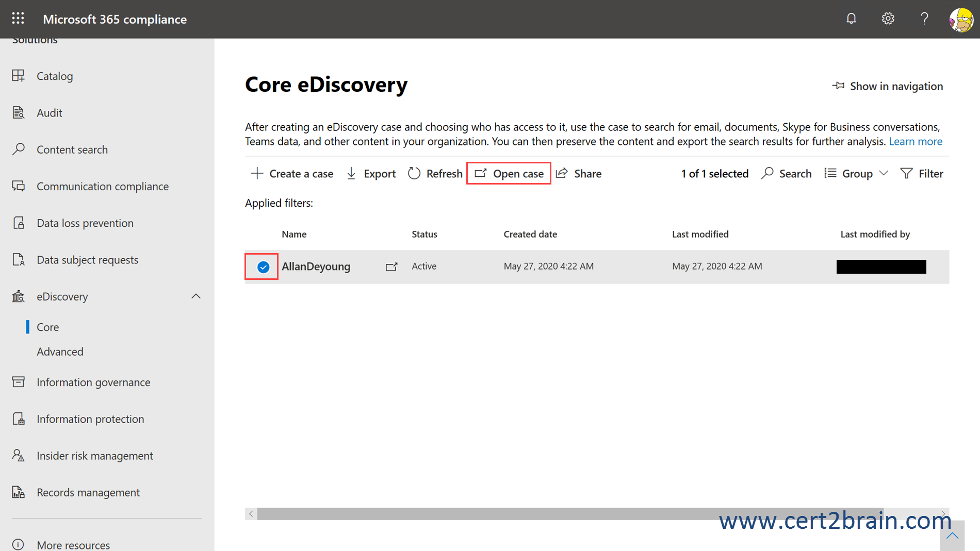
Task: Select Advanced under eDiscovery
Action: 60,352
